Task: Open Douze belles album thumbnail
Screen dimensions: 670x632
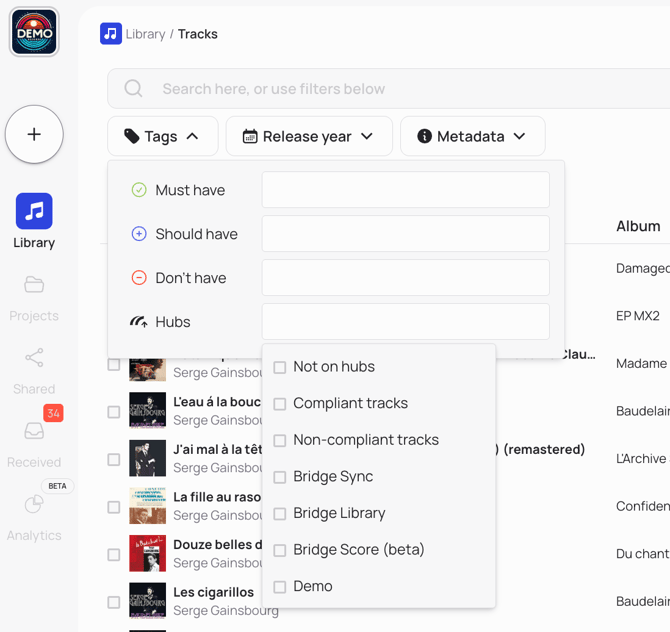Action: point(147,553)
